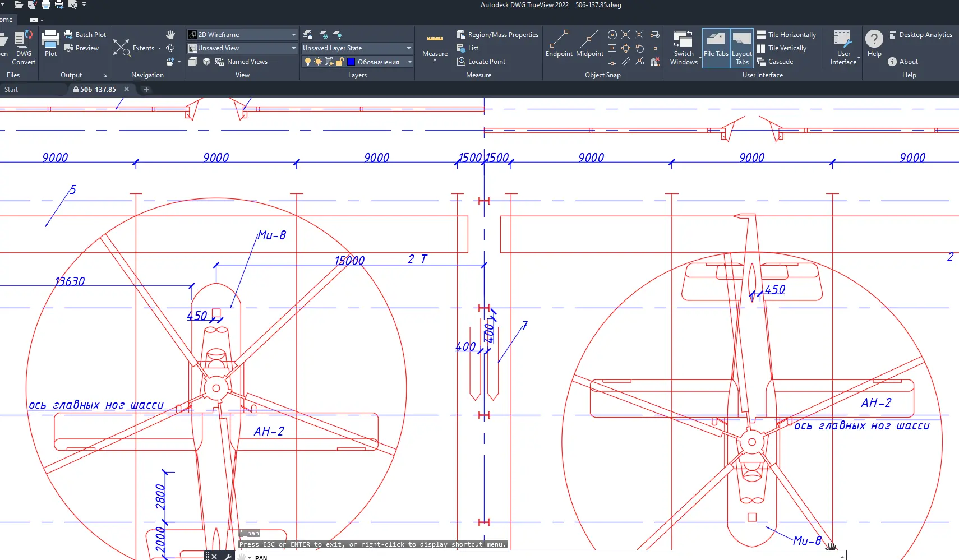Viewport: 959px width, 560px height.
Task: Open Desktop Analytics settings
Action: [x=920, y=35]
